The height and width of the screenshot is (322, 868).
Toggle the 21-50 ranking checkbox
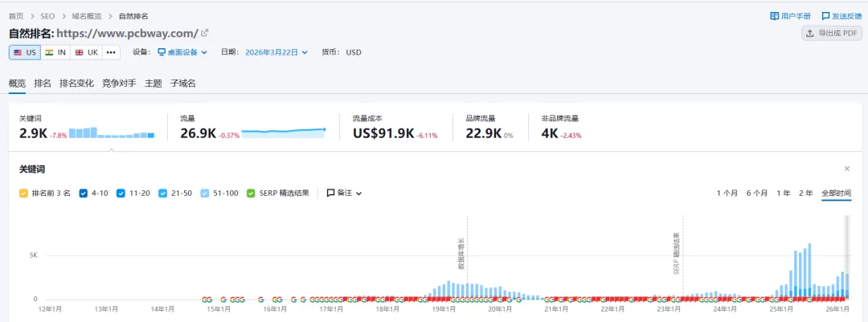162,194
